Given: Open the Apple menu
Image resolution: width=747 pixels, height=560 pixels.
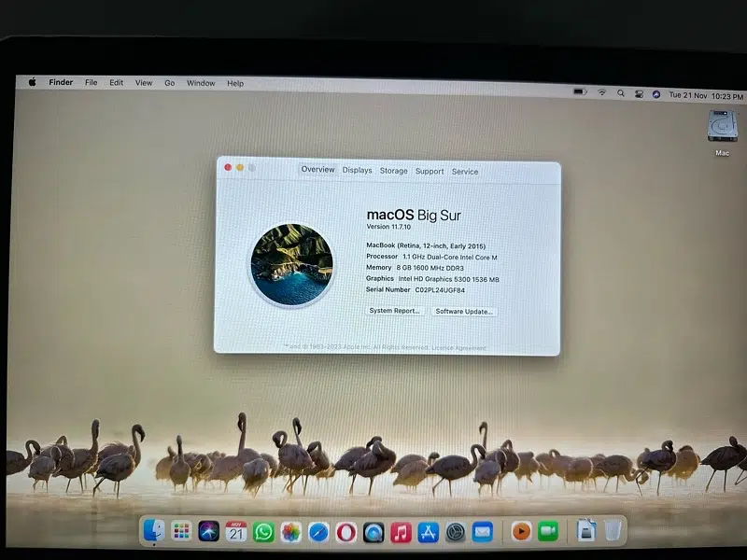Looking at the screenshot, I should (33, 82).
